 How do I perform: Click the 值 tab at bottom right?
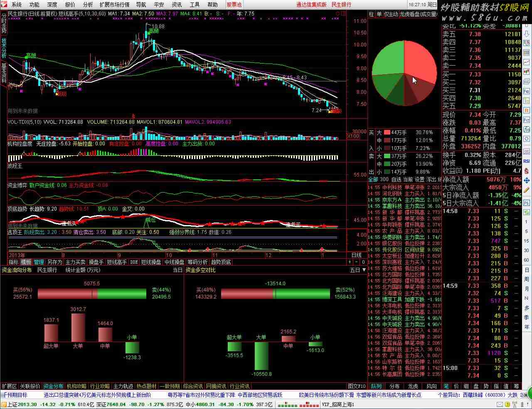tap(506, 386)
